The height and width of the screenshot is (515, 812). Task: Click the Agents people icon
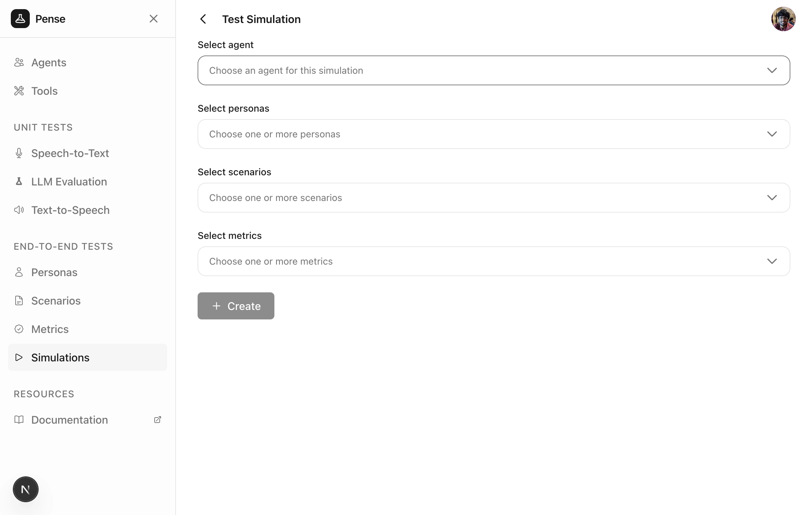[x=19, y=62]
